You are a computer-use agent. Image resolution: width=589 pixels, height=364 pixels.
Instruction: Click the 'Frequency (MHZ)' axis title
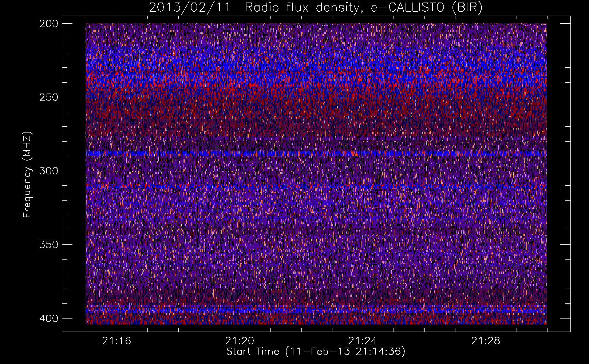click(27, 174)
